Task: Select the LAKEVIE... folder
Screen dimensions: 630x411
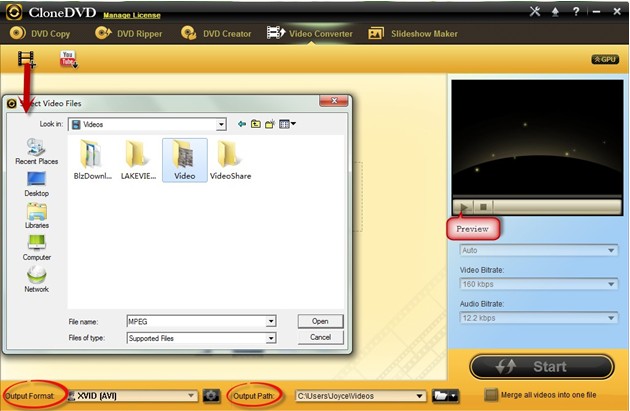Action: (138, 160)
